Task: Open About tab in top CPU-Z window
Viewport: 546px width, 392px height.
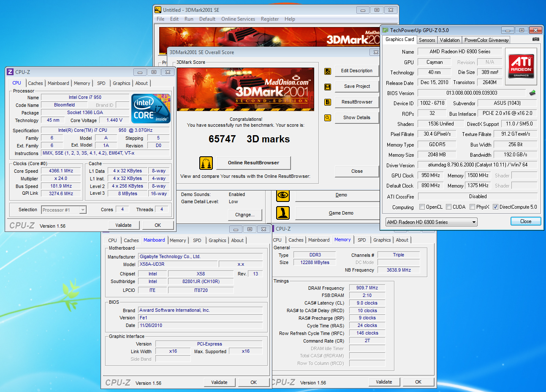Action: coord(141,83)
